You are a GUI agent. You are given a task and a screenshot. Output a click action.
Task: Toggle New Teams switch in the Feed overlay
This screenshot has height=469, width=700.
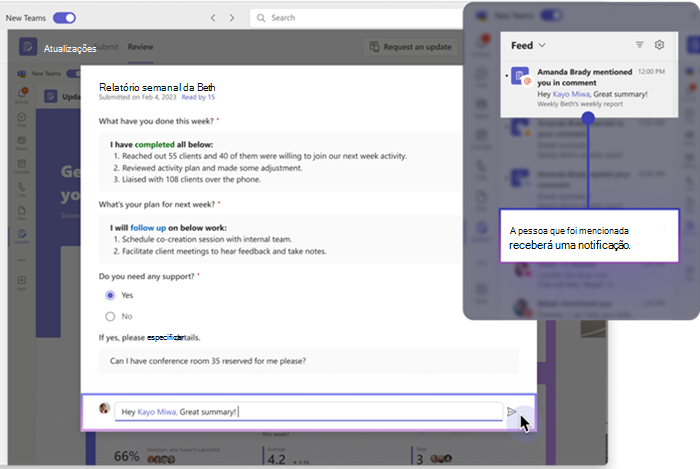click(551, 16)
